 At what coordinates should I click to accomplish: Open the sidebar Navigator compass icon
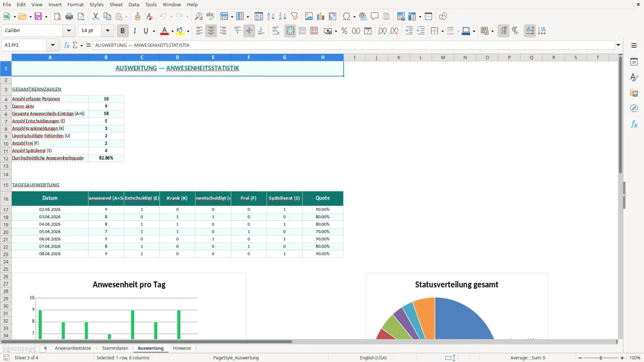(x=634, y=108)
